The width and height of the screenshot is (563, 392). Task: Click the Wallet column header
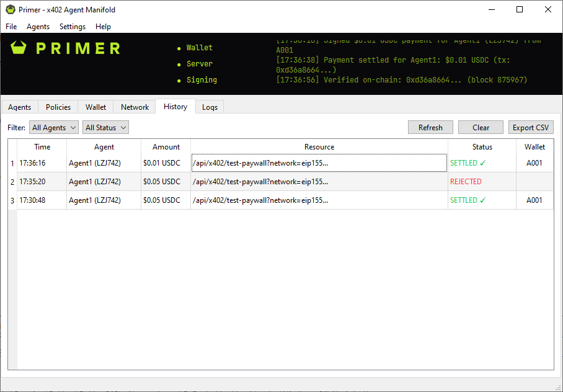coord(534,147)
